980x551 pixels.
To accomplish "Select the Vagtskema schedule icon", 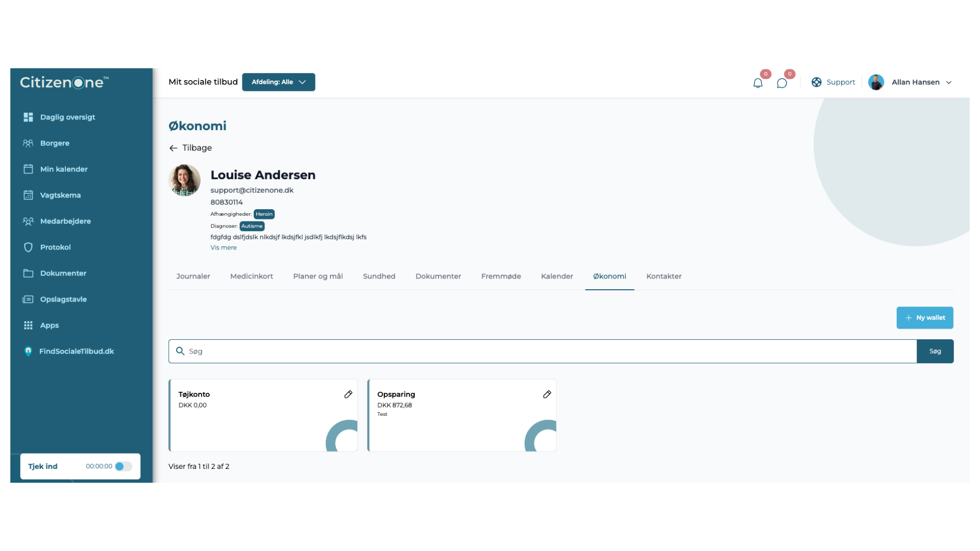I will [28, 195].
